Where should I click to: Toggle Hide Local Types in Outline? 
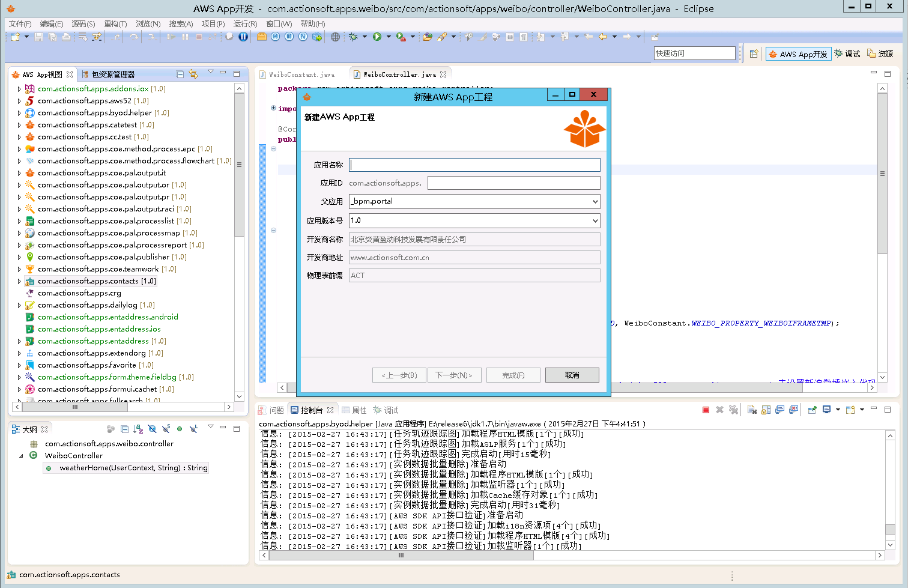coord(193,429)
